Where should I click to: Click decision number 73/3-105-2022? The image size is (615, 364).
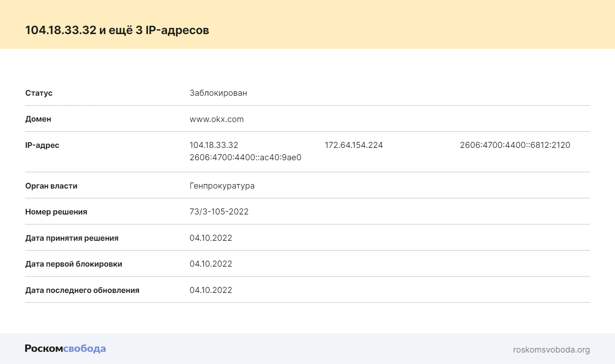[219, 212]
